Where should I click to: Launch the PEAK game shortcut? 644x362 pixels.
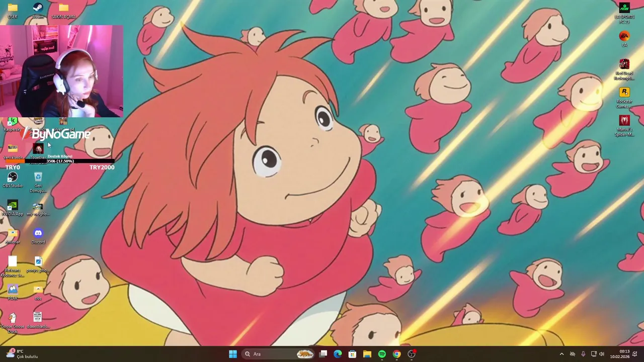(x=13, y=293)
